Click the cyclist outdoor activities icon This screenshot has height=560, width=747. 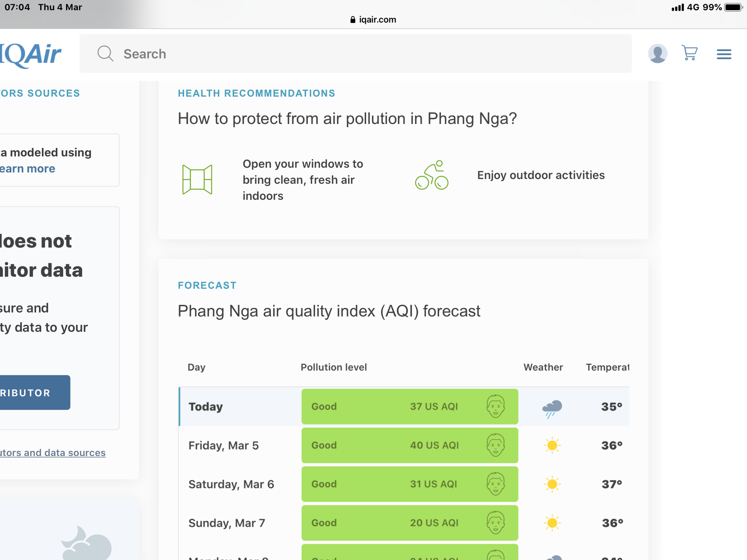click(x=431, y=175)
